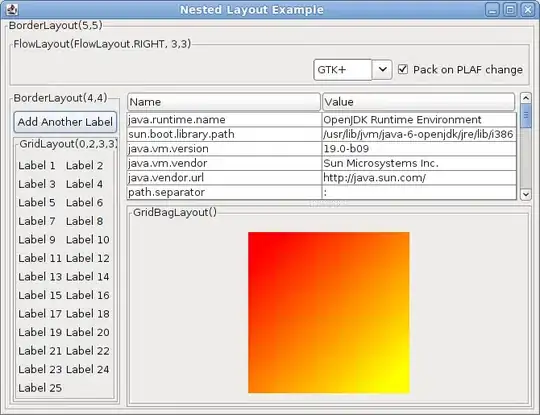Open the GTK+ look-and-feel dropdown arrow

[x=382, y=70]
